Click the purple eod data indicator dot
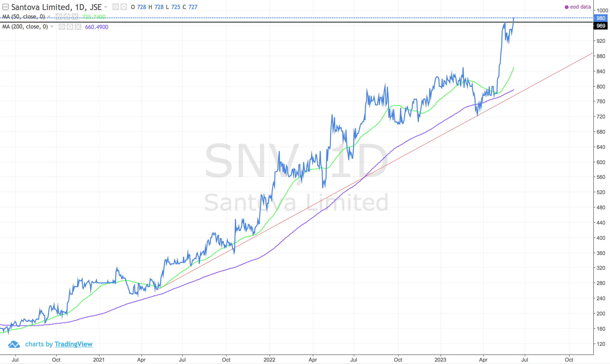 tap(567, 7)
